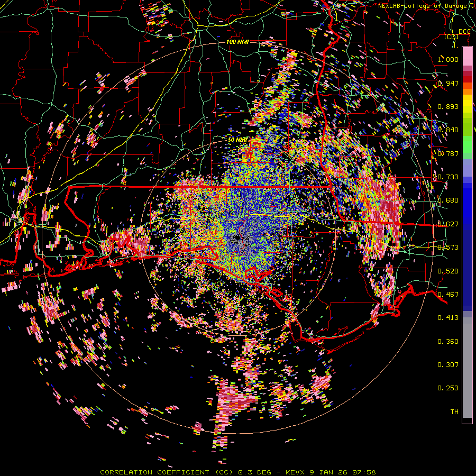Click the 0.253 value on the color scale

(x=448, y=388)
